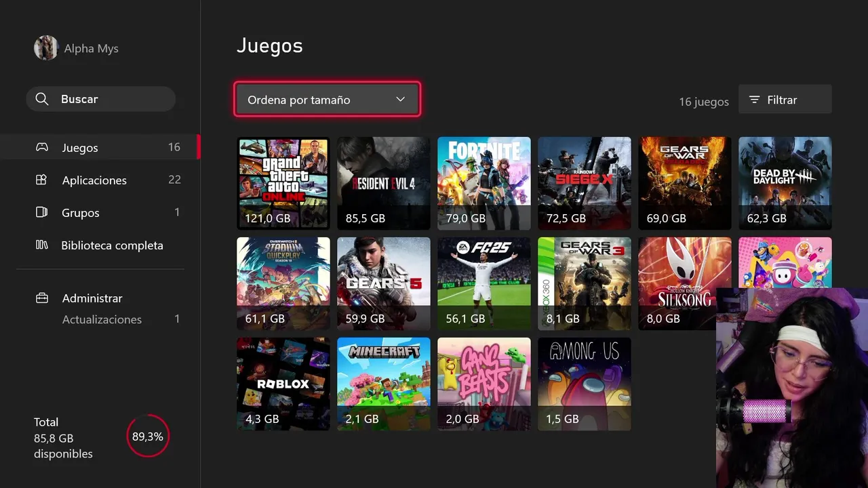The width and height of the screenshot is (868, 488).
Task: Open the Alpha Mys profile avatar
Action: [46, 48]
